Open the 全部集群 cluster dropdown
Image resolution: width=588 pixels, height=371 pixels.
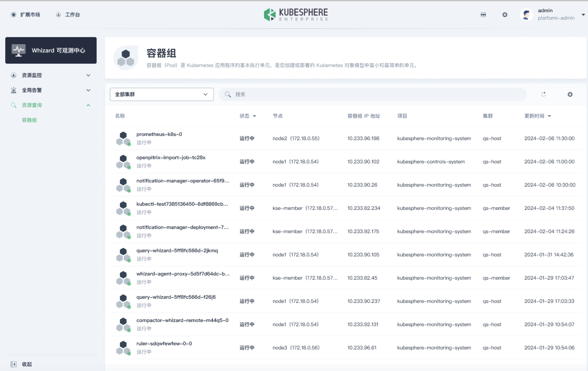[x=161, y=94]
